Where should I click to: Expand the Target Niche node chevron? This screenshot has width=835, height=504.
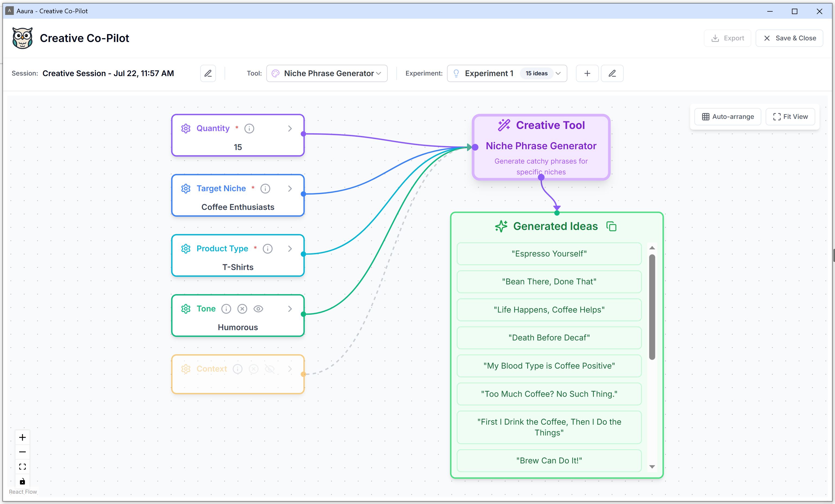pyautogui.click(x=290, y=189)
